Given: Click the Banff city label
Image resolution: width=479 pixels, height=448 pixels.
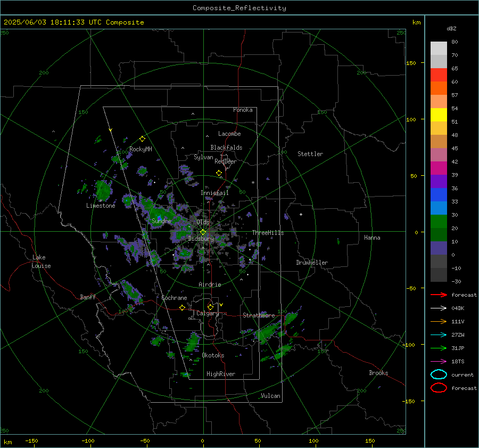Looking at the screenshot, I should (x=88, y=297).
